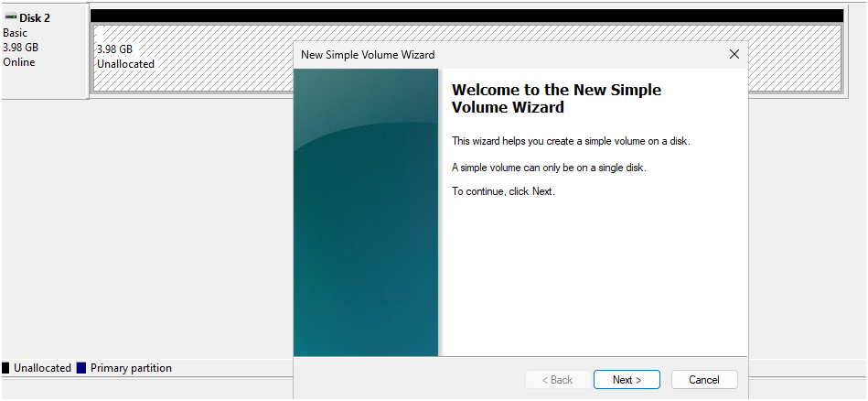Close the wizard with the X button

[734, 55]
